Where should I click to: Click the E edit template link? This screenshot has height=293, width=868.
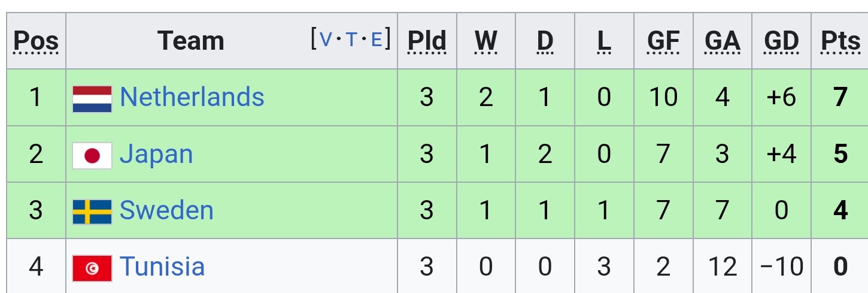377,40
